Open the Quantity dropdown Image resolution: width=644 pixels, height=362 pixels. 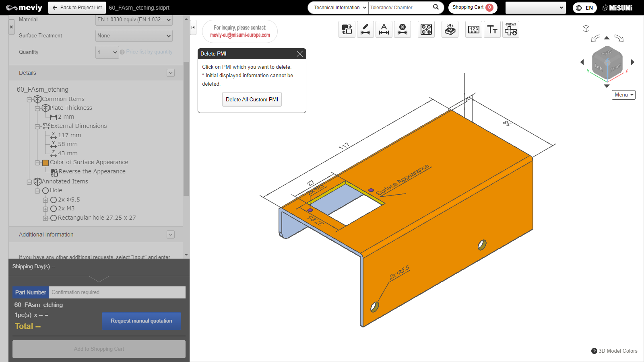coord(107,52)
